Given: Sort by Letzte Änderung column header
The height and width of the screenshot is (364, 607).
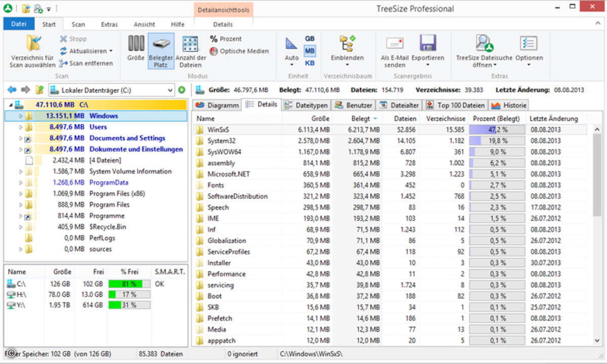Looking at the screenshot, I should coord(557,118).
